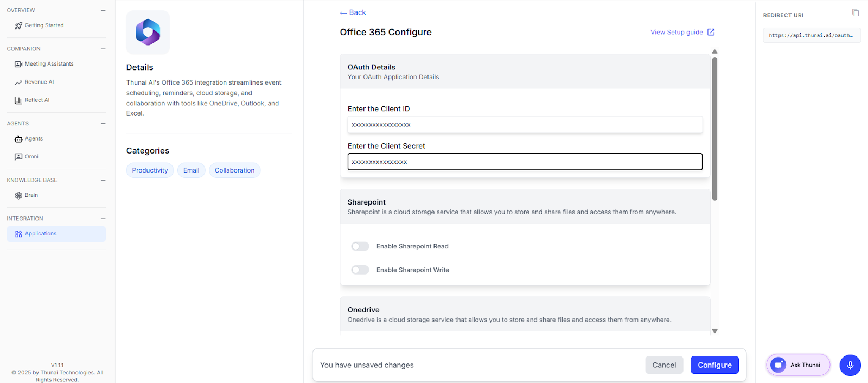Collapse the Knowledge Base sidebar section
The width and height of the screenshot is (868, 383).
click(103, 180)
